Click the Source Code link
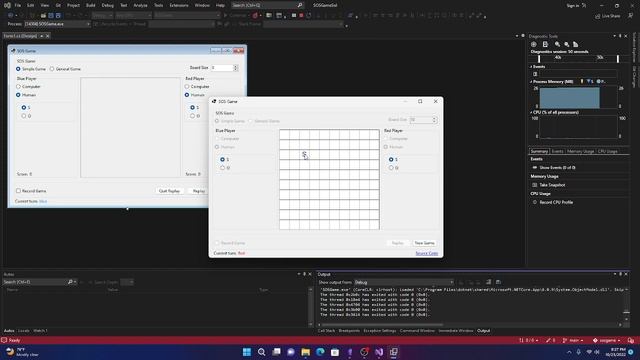Viewport: 640px width, 360px height. [x=427, y=253]
